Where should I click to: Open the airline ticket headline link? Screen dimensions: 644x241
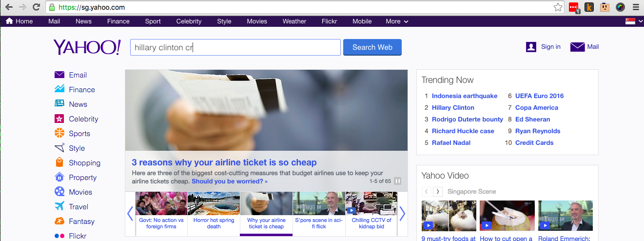[x=224, y=162]
